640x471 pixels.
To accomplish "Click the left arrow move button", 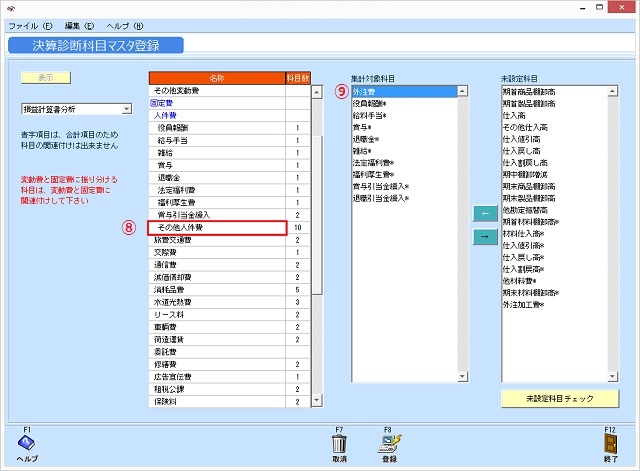I will pyautogui.click(x=485, y=213).
